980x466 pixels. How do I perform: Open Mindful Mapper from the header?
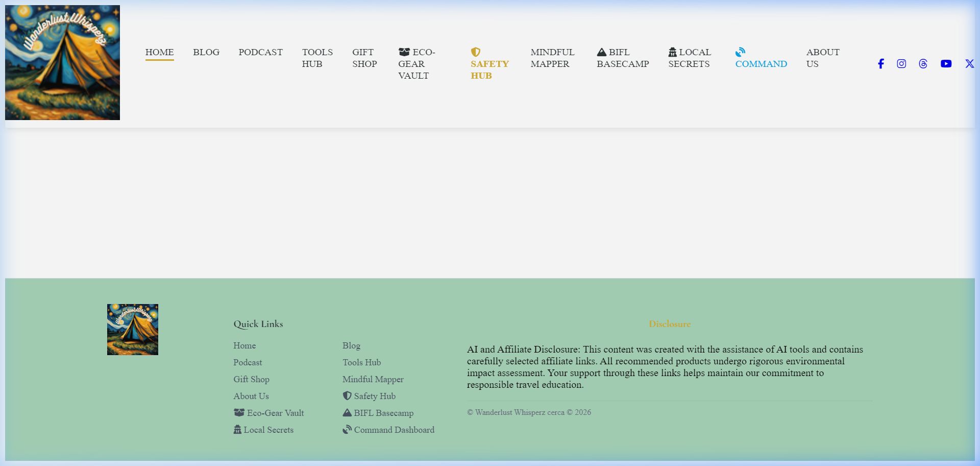pyautogui.click(x=552, y=58)
